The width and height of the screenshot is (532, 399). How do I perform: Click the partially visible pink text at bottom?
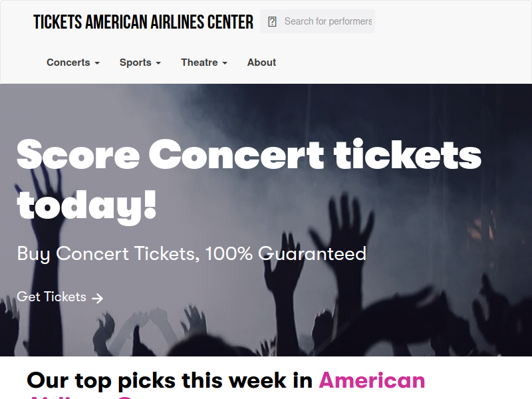pos(81,397)
